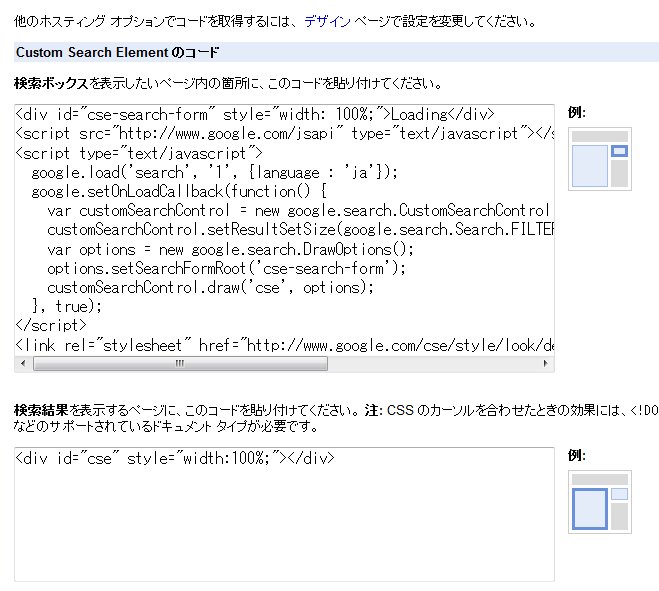Click the setResultSetSize code line
This screenshot has height=591, width=659.
pos(300,230)
